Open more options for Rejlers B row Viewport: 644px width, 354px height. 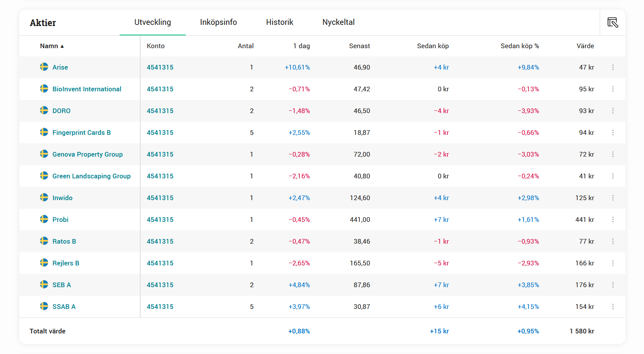[x=613, y=263]
